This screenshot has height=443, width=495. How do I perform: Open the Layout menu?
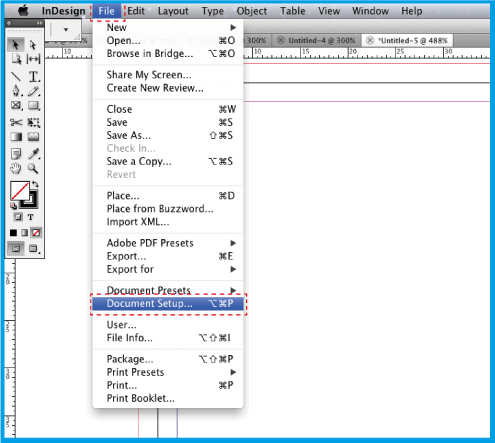tap(173, 11)
